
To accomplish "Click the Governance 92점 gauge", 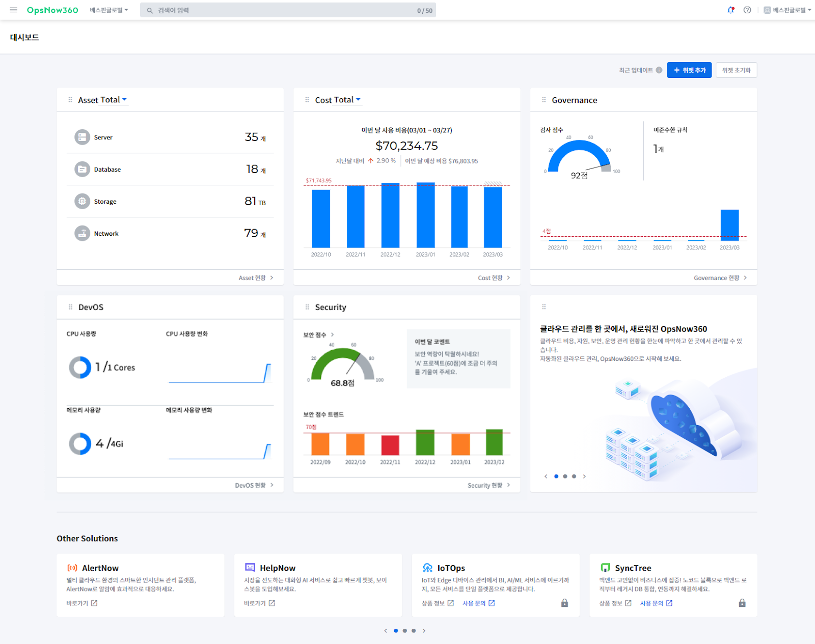I will (x=579, y=157).
